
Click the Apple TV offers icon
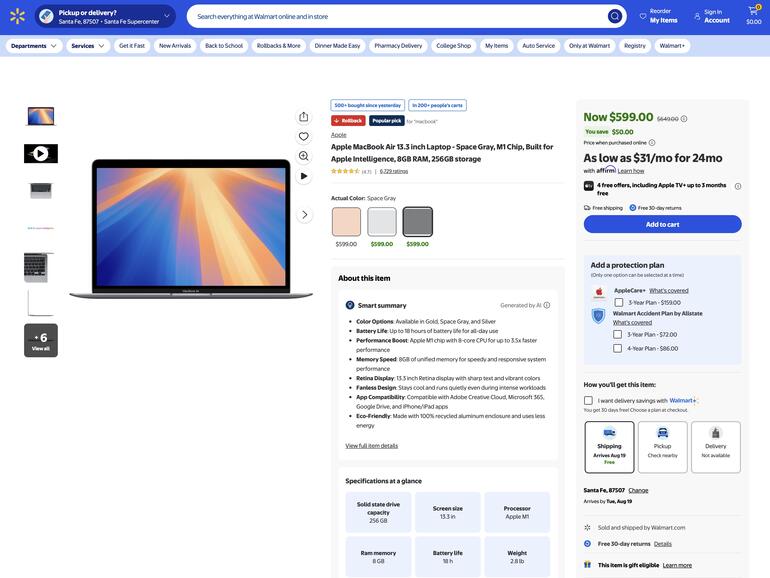(588, 186)
